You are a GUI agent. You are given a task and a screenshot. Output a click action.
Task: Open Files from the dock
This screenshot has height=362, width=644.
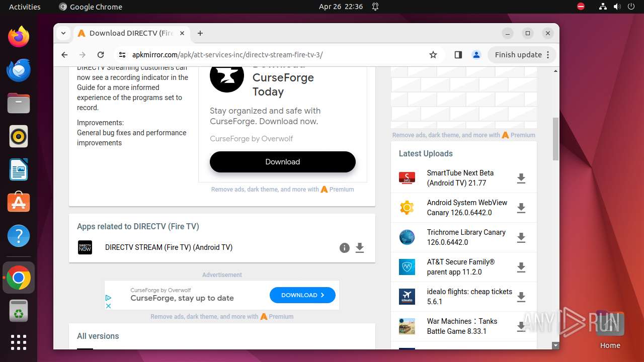pos(19,103)
